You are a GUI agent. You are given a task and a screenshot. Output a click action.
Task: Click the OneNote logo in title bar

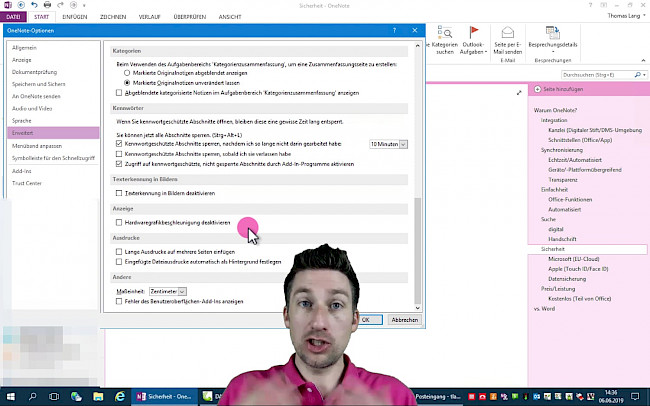coord(7,5)
